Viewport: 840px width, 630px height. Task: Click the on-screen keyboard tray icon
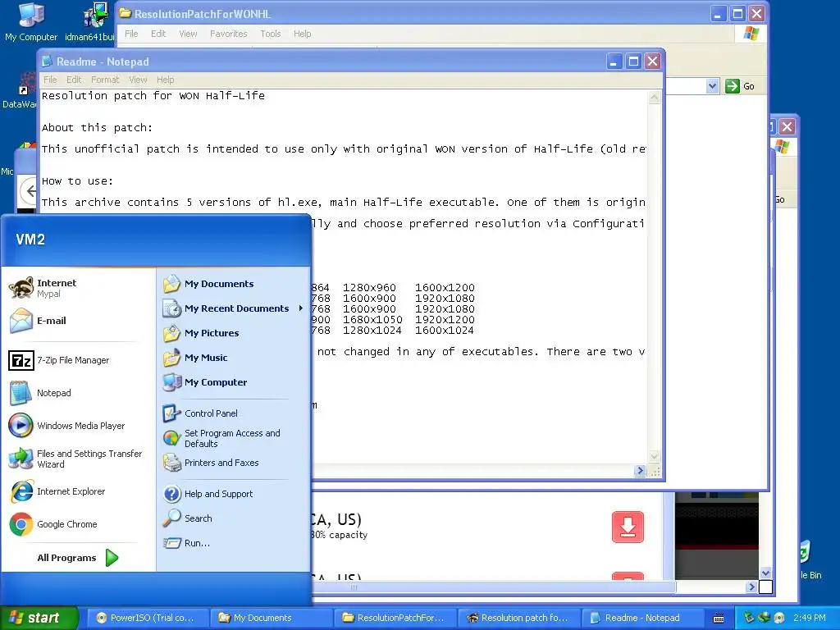pyautogui.click(x=719, y=619)
